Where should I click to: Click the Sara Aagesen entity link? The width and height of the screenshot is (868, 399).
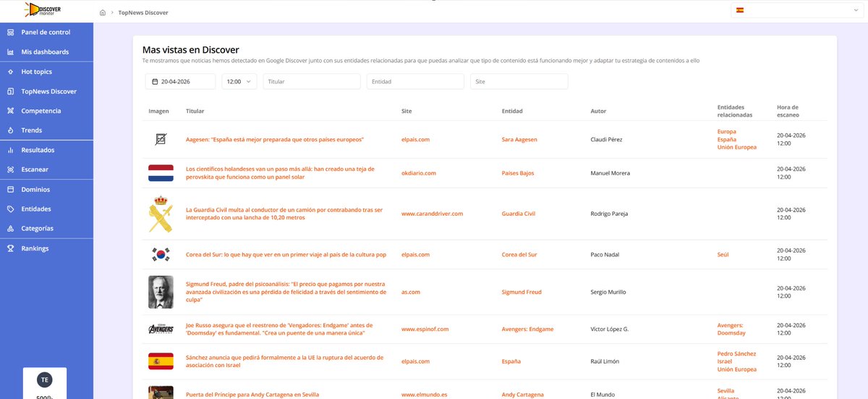tap(519, 139)
